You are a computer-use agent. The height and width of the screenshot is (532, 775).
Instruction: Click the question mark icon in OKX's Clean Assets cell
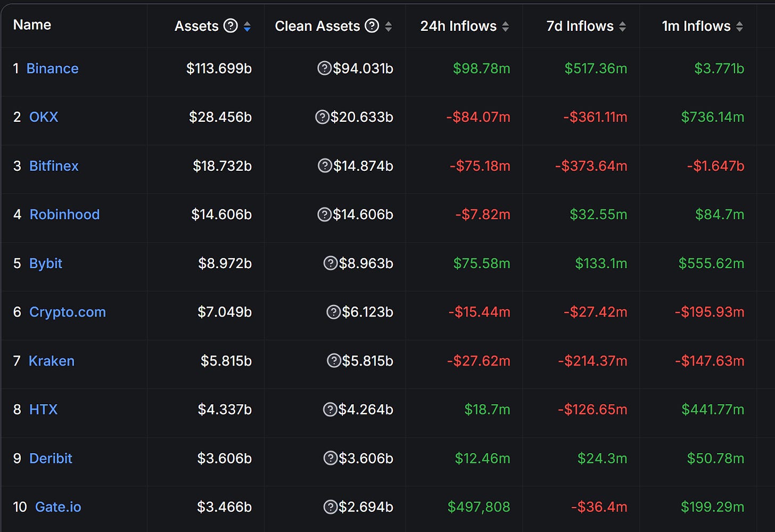pyautogui.click(x=322, y=117)
